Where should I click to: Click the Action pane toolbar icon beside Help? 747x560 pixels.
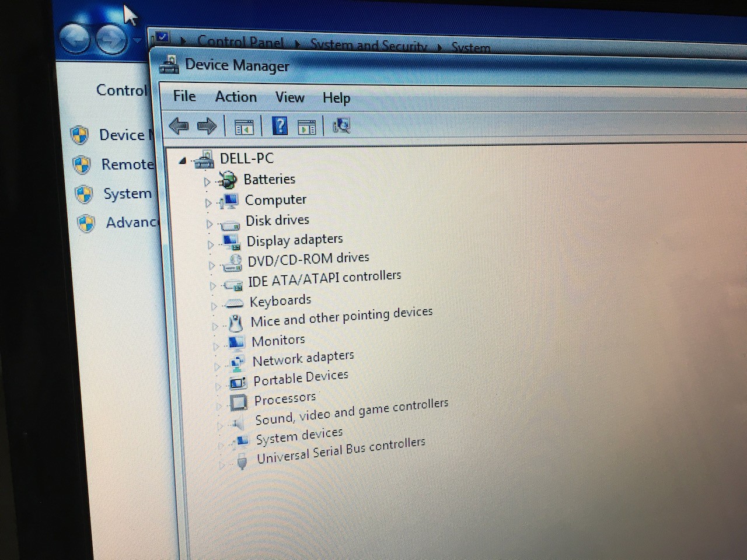click(x=306, y=127)
